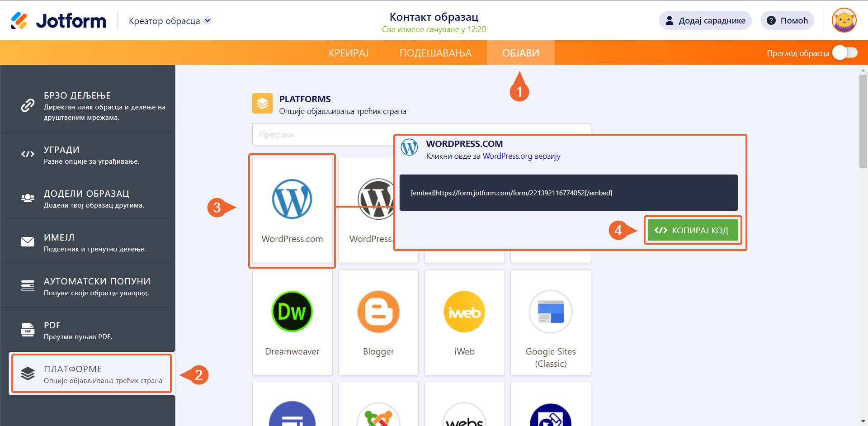The image size is (868, 426).
Task: Click the embed code text box
Action: coord(569,193)
